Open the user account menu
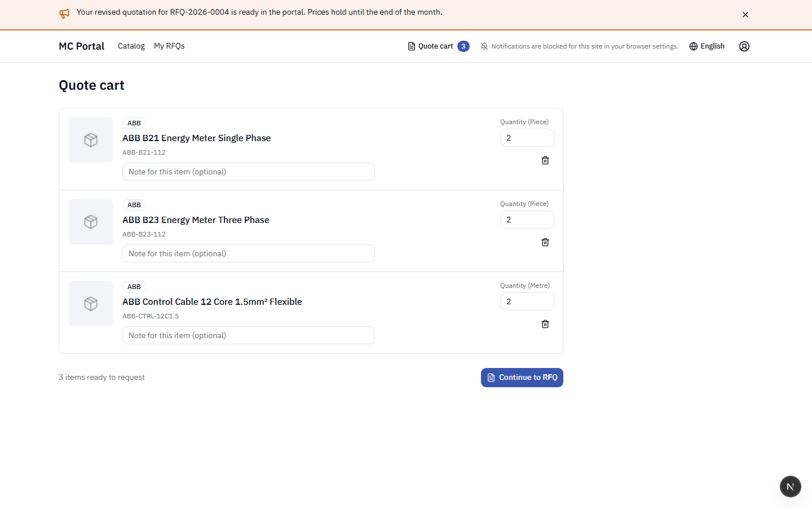The height and width of the screenshot is (508, 812). [744, 46]
